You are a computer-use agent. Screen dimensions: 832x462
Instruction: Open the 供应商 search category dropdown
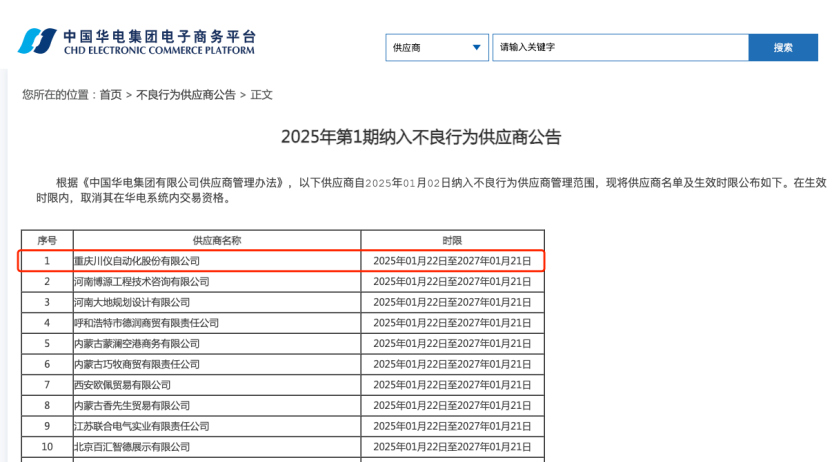click(437, 48)
